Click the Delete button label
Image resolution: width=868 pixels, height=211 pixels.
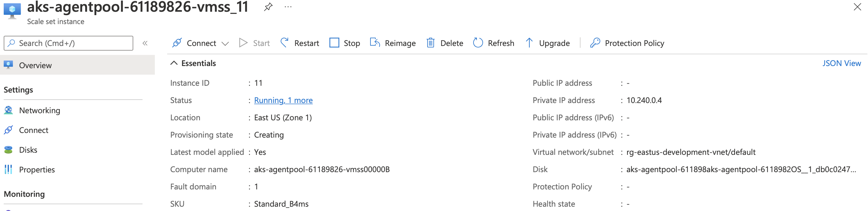pyautogui.click(x=452, y=43)
